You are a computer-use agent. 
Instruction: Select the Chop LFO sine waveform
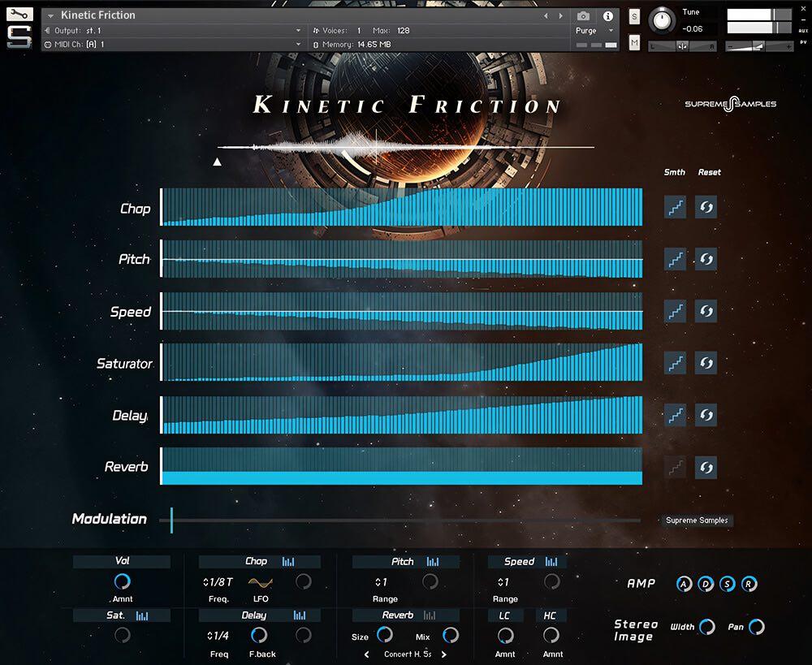click(261, 582)
